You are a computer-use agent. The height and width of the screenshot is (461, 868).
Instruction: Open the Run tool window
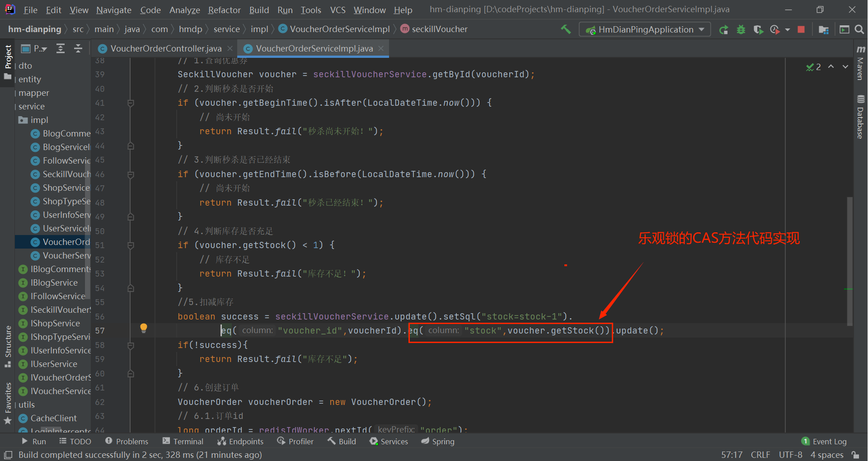point(34,442)
